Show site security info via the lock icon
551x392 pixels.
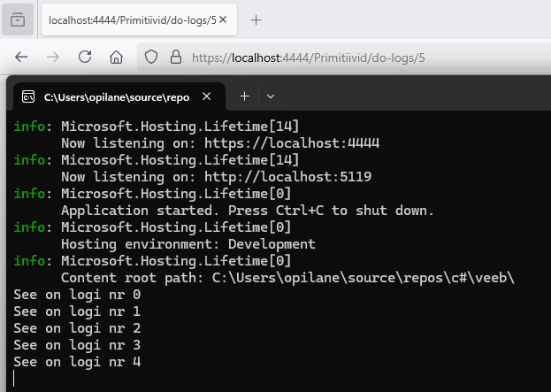pos(175,57)
